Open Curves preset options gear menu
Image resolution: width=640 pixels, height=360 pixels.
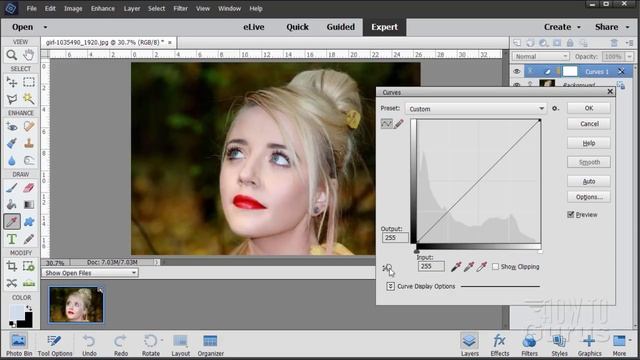[555, 109]
